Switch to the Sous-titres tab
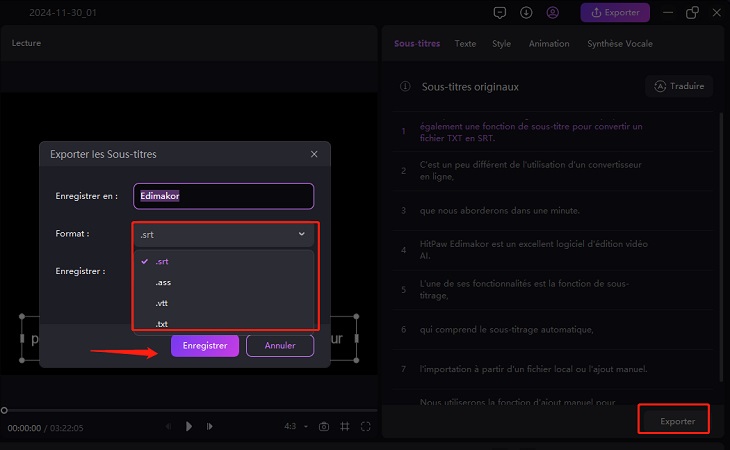This screenshot has width=730, height=450. (x=417, y=44)
